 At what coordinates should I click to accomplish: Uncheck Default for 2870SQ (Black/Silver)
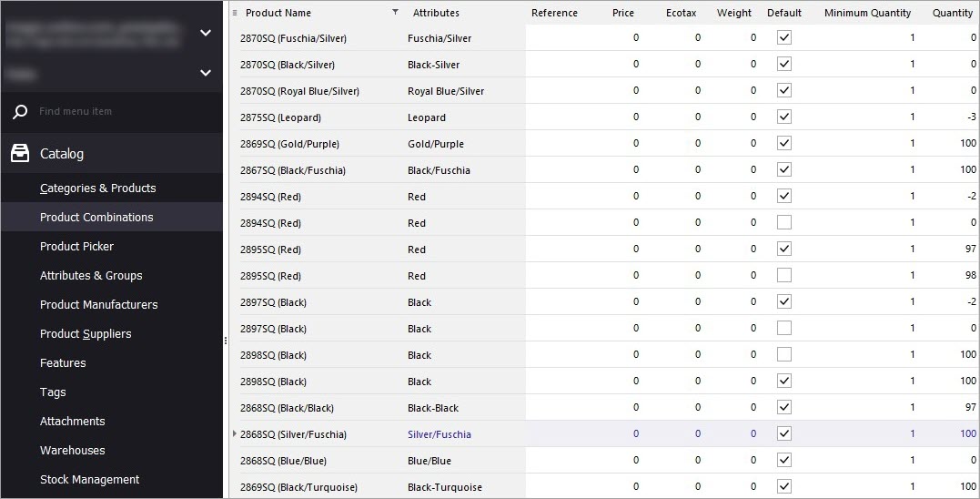tap(784, 64)
